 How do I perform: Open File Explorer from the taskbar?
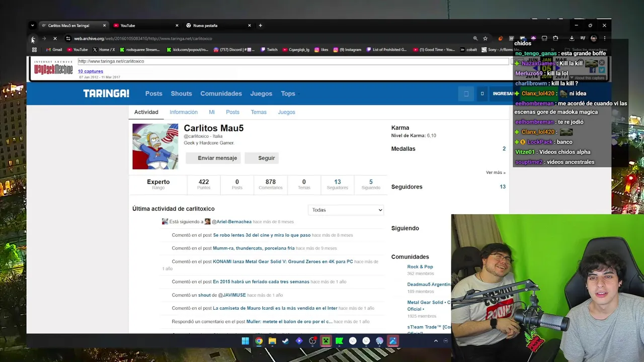click(272, 341)
